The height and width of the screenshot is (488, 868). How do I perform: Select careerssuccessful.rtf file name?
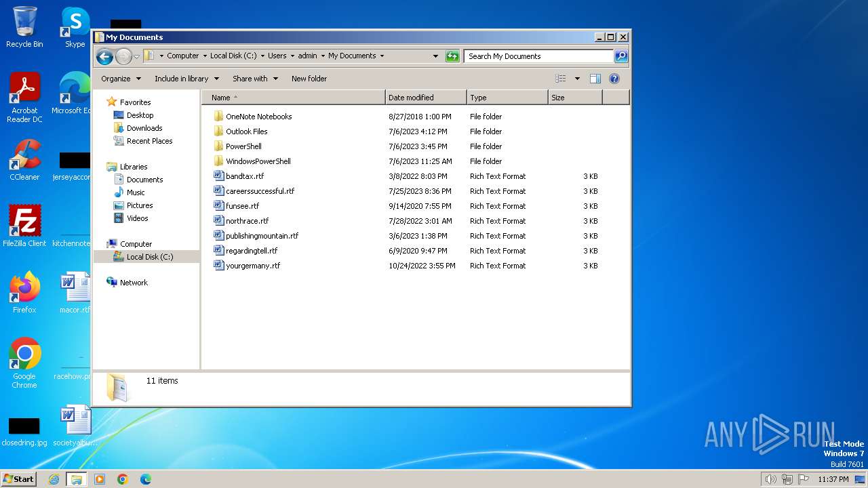click(260, 191)
